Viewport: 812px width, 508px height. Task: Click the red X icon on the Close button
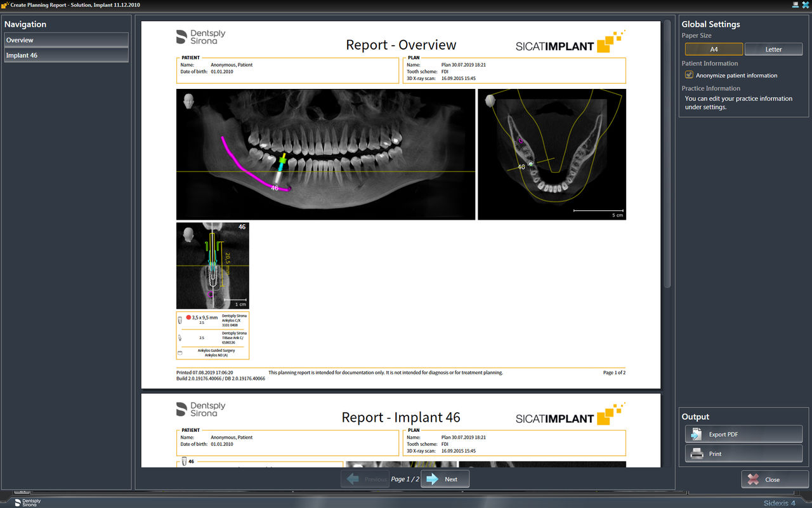click(x=754, y=479)
